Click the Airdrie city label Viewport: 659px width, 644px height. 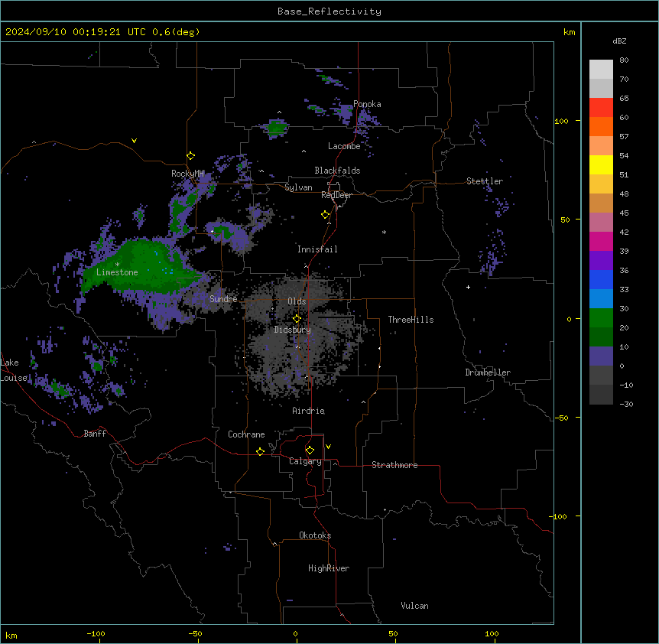coord(309,411)
